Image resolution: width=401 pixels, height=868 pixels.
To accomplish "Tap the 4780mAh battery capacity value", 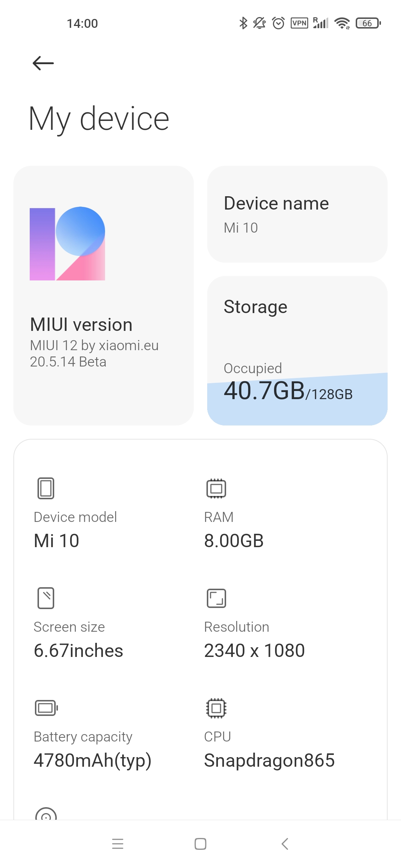I will pyautogui.click(x=92, y=760).
